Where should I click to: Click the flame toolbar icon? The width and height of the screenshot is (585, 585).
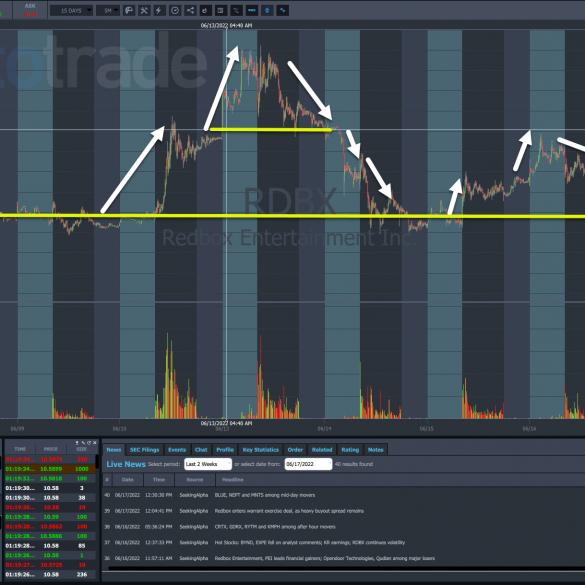click(205, 10)
